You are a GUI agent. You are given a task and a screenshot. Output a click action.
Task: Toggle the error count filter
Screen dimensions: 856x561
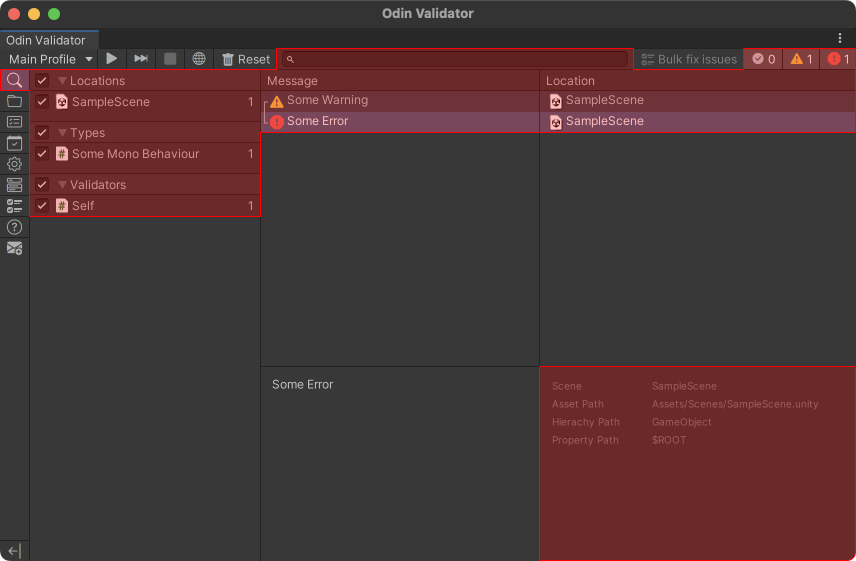pos(838,59)
